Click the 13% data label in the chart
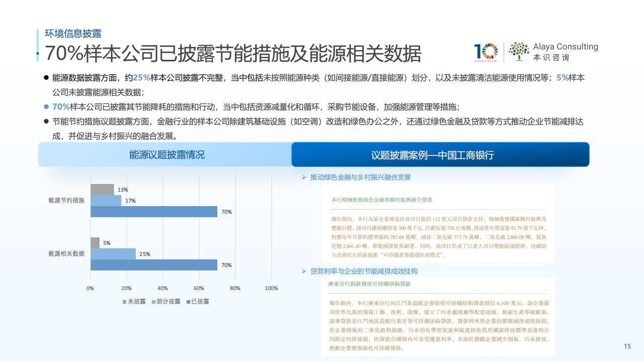The image size is (644, 362). pos(123,190)
